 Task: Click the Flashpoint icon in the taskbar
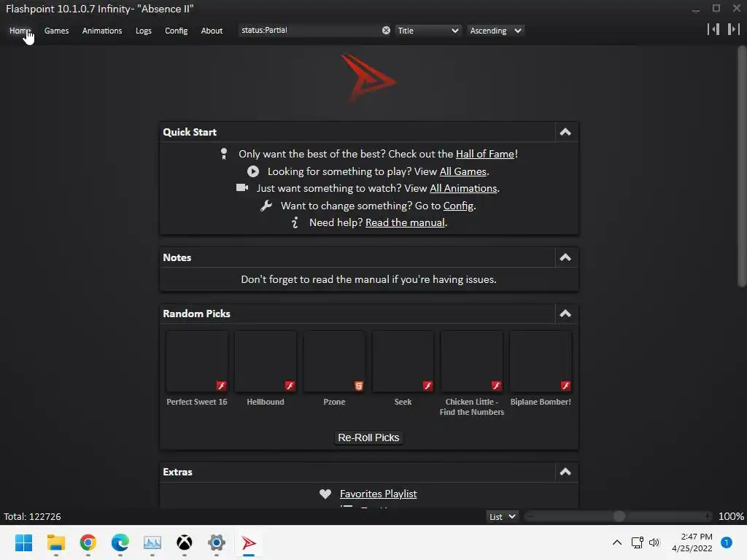click(248, 542)
